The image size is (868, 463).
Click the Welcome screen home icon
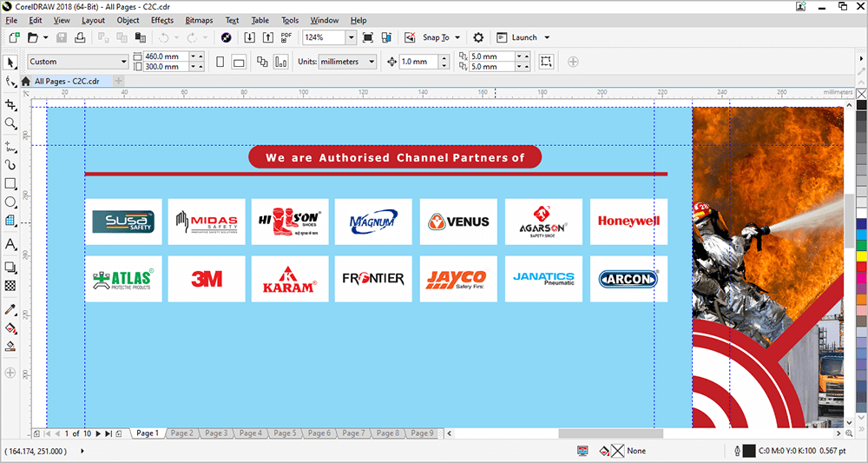pyautogui.click(x=25, y=82)
